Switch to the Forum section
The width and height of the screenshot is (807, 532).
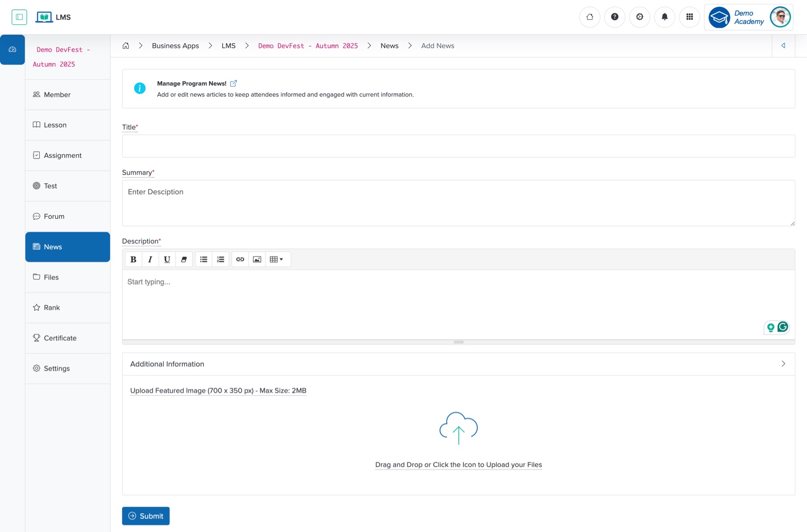54,216
